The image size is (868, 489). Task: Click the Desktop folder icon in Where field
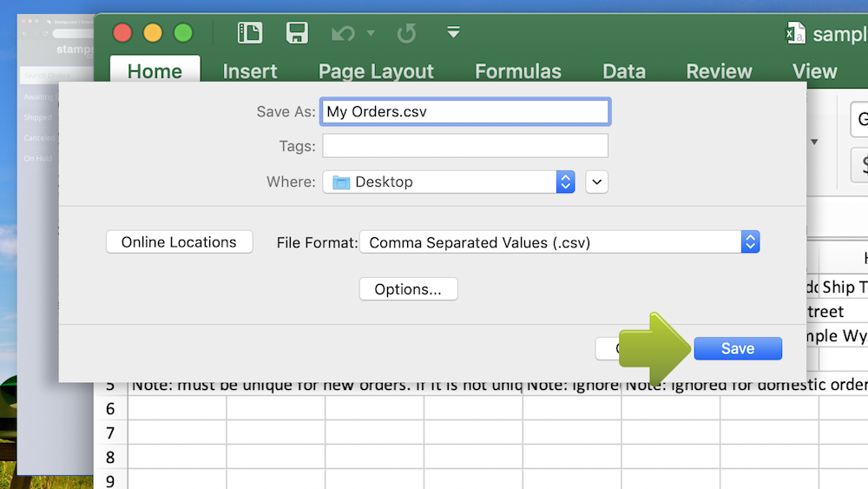point(341,182)
